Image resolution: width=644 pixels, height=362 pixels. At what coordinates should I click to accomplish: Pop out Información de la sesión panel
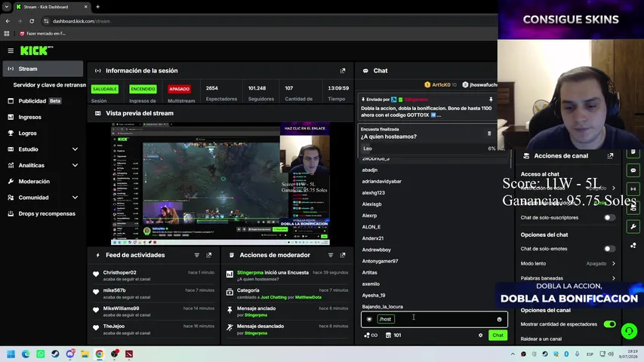click(343, 71)
